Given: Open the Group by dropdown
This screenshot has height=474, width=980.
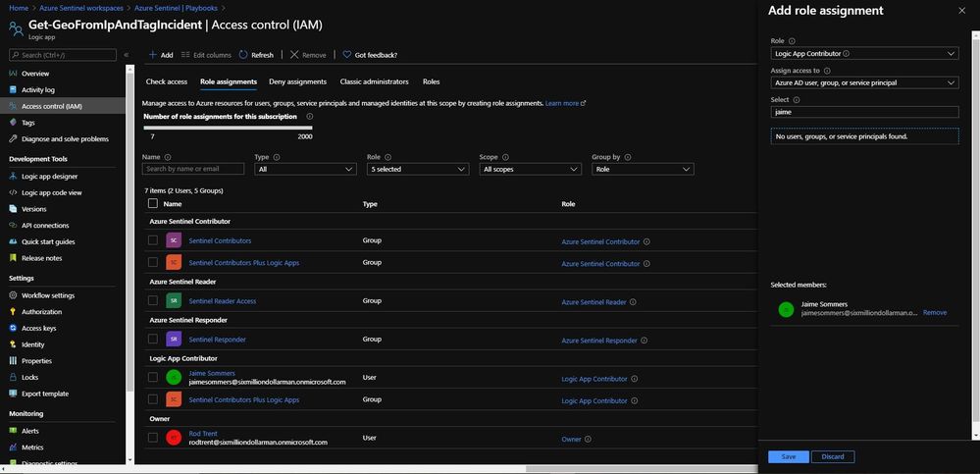Looking at the screenshot, I should click(644, 169).
